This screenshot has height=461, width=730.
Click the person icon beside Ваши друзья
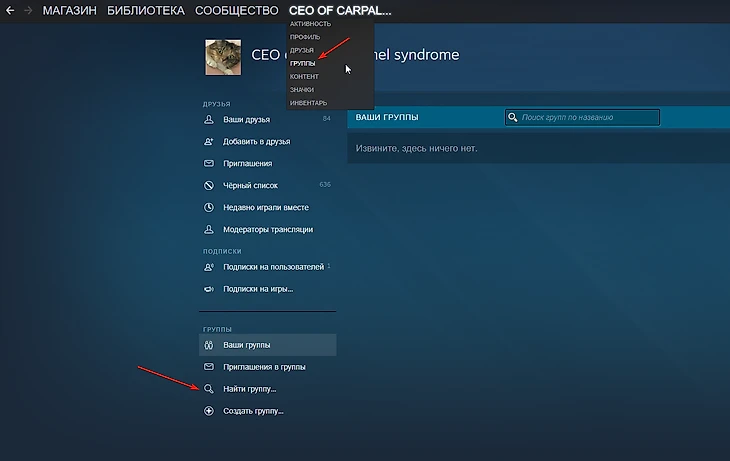(209, 120)
